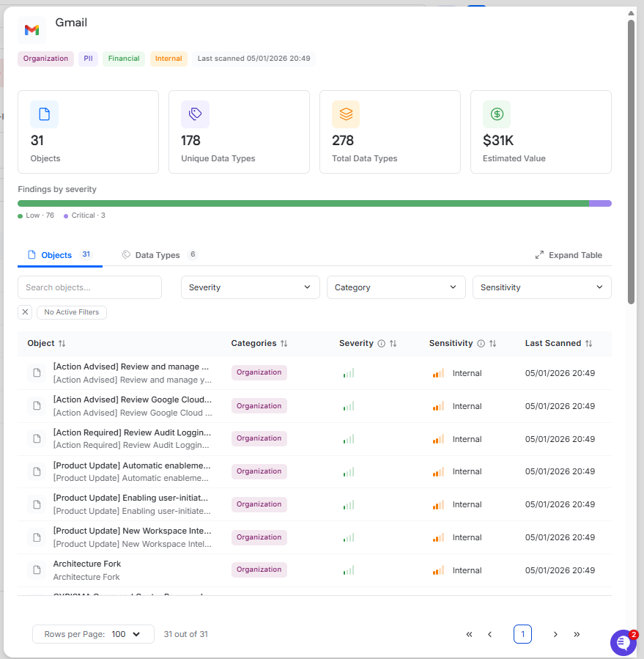
Task: Click sensitivity bars in Automatic enablement row
Action: [x=438, y=471]
